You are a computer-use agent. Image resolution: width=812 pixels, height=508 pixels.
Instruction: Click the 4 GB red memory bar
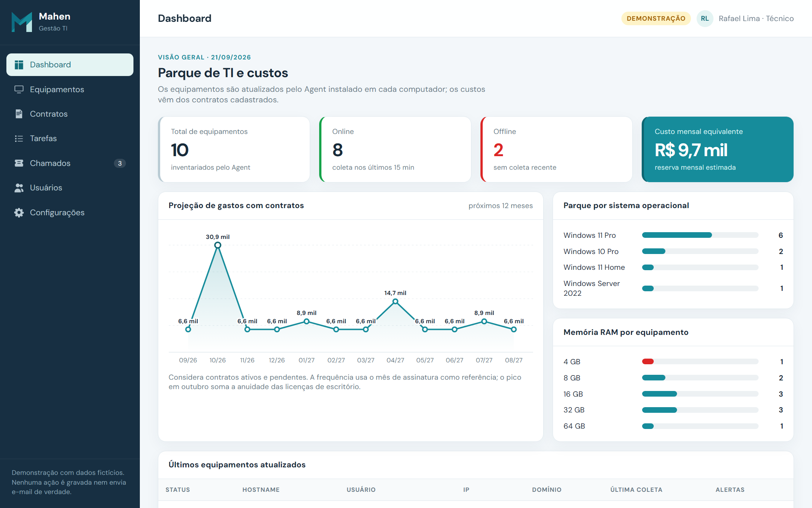point(648,362)
